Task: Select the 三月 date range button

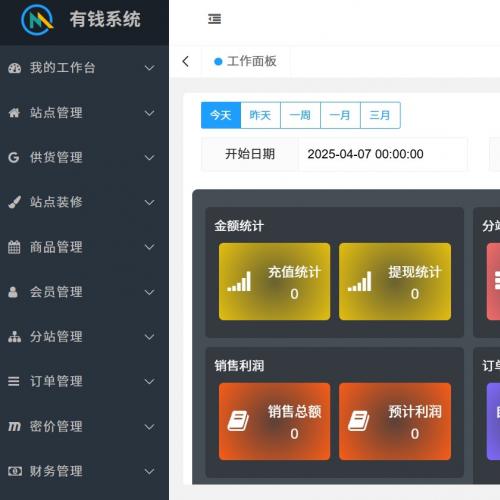Action: (380, 115)
